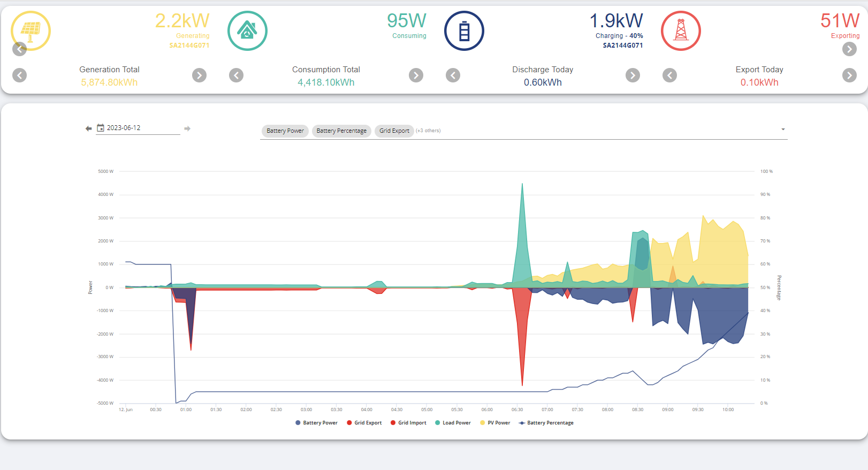Click the blue battery status icon

point(464,31)
